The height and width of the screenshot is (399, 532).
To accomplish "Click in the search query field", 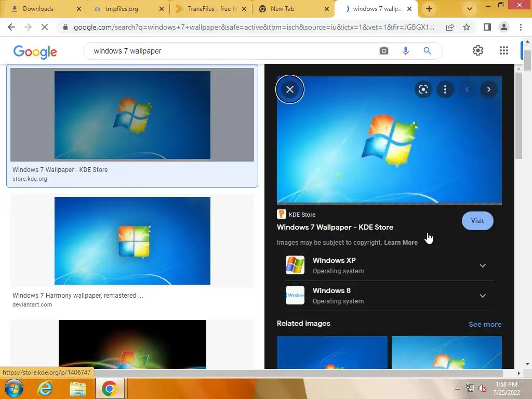I will tap(231, 51).
